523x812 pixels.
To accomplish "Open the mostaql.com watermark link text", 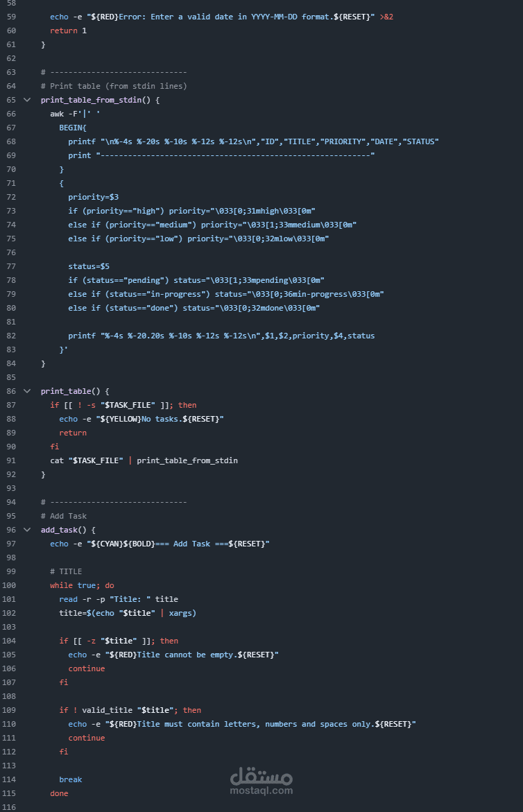I will tap(261, 791).
